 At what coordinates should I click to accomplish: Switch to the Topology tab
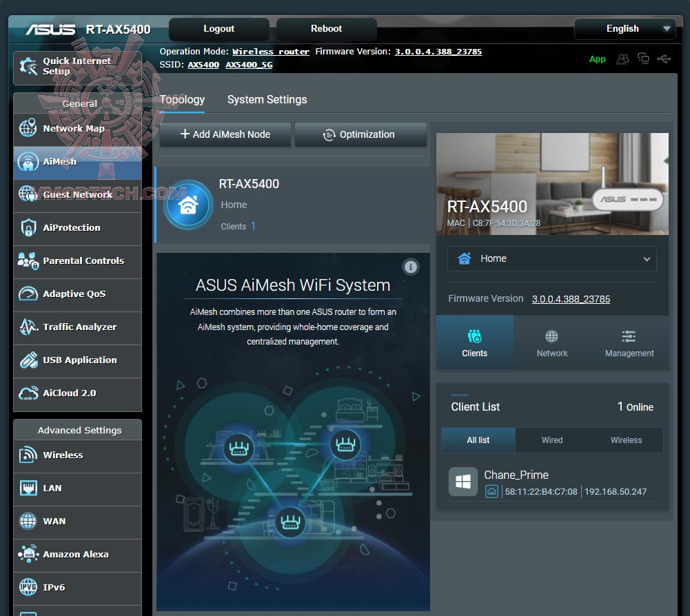[182, 99]
